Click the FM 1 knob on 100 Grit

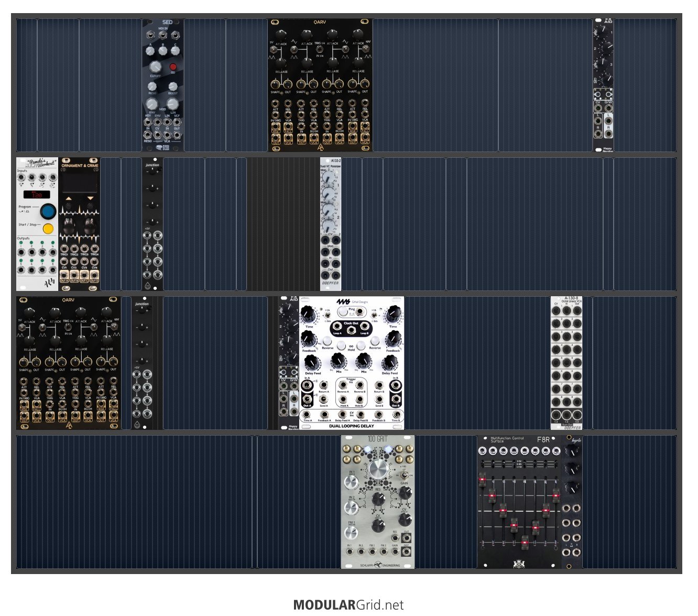click(352, 532)
